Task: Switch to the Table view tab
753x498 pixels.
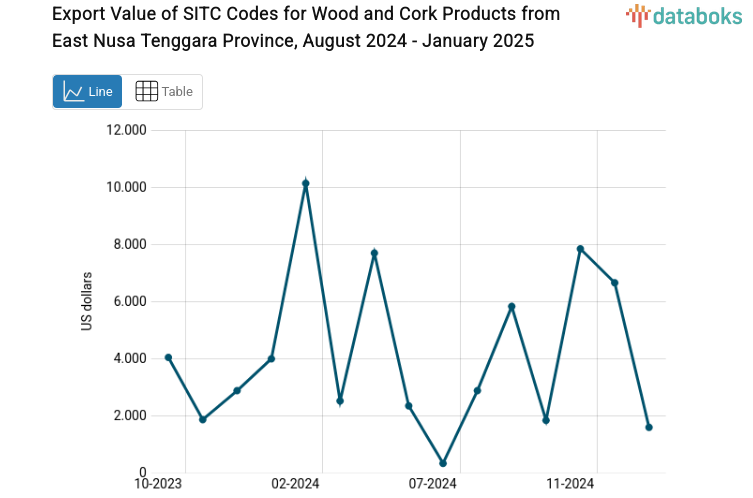Action: pos(163,92)
